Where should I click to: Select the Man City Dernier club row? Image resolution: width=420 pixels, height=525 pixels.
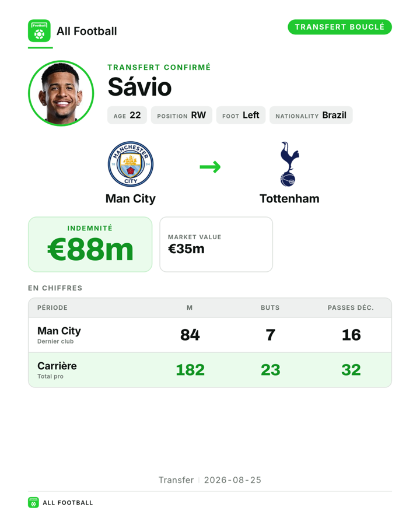[210, 335]
